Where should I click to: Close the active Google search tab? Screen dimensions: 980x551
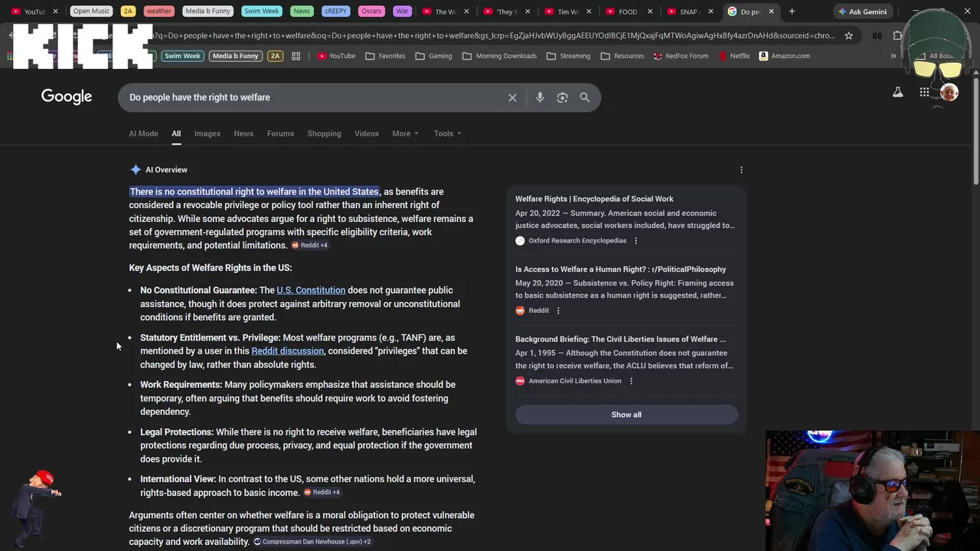pyautogui.click(x=771, y=11)
